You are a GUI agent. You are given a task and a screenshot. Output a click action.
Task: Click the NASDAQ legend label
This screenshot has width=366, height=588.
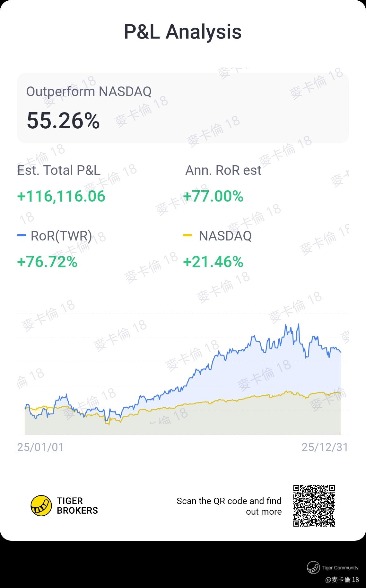tap(225, 236)
